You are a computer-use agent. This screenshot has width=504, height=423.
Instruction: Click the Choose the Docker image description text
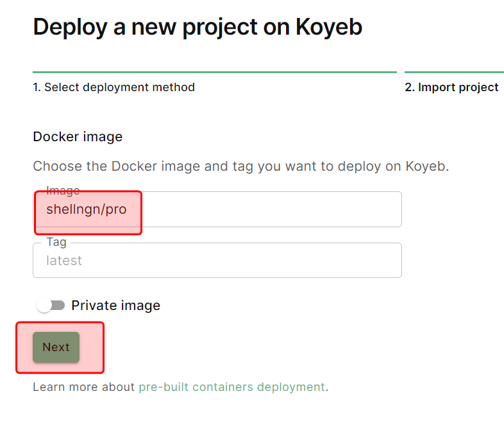tap(240, 166)
